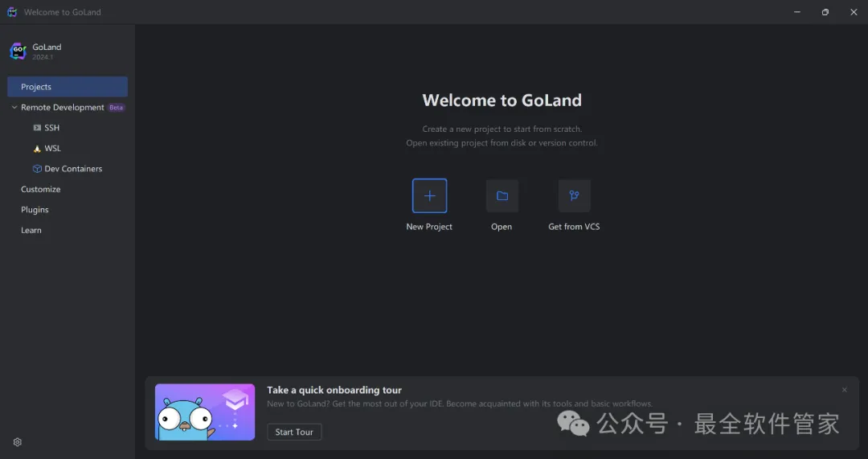Click the Get from VCS branch icon
This screenshot has height=459, width=868.
[574, 196]
